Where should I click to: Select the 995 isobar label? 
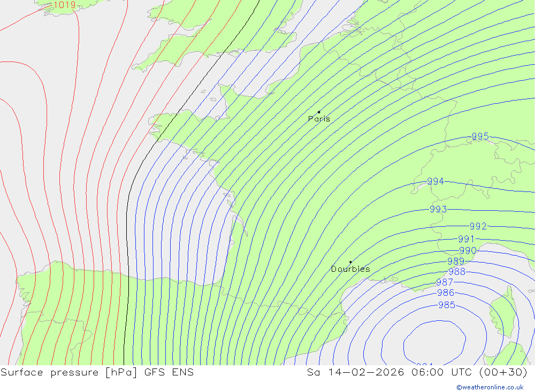pyautogui.click(x=480, y=136)
